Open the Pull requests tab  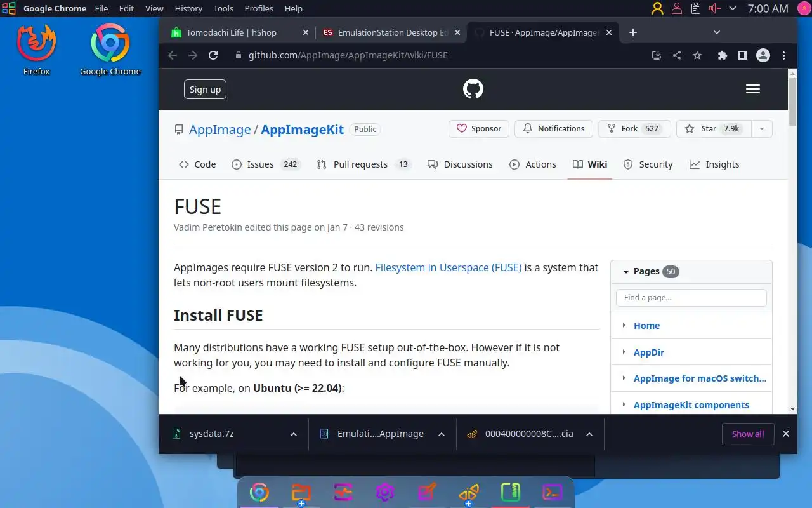(x=363, y=164)
